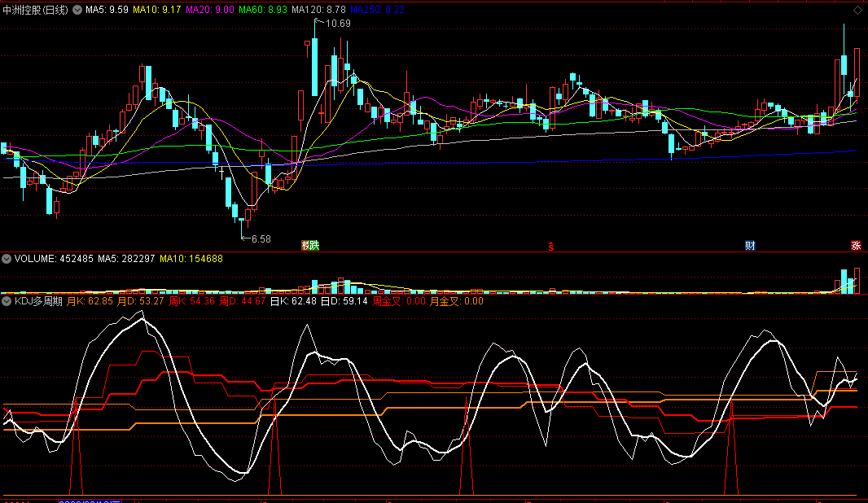
Task: Click the MA60: 8.93 label
Action: tap(263, 10)
